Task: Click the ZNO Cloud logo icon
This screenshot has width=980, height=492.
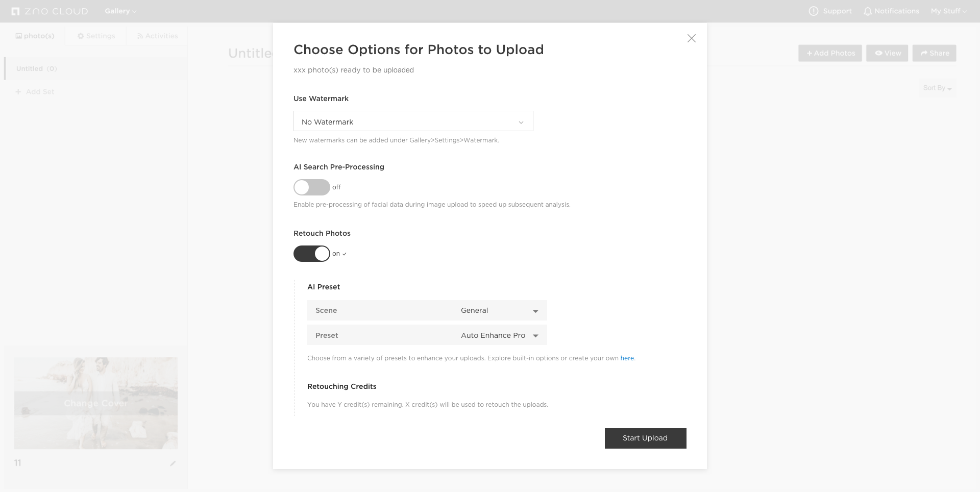Action: 15,11
